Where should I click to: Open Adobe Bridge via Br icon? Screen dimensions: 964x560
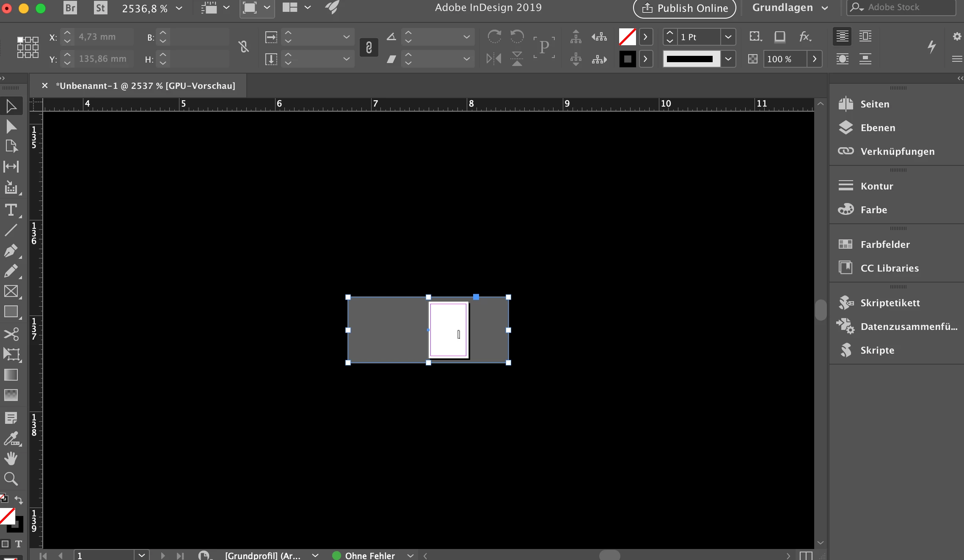[x=70, y=8]
